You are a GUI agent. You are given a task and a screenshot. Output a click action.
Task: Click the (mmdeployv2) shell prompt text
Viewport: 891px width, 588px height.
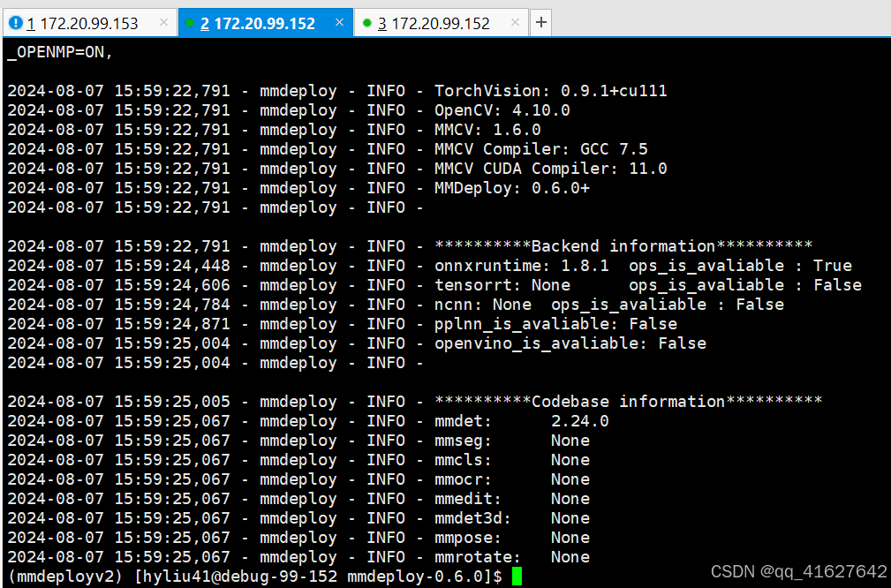pyautogui.click(x=67, y=577)
